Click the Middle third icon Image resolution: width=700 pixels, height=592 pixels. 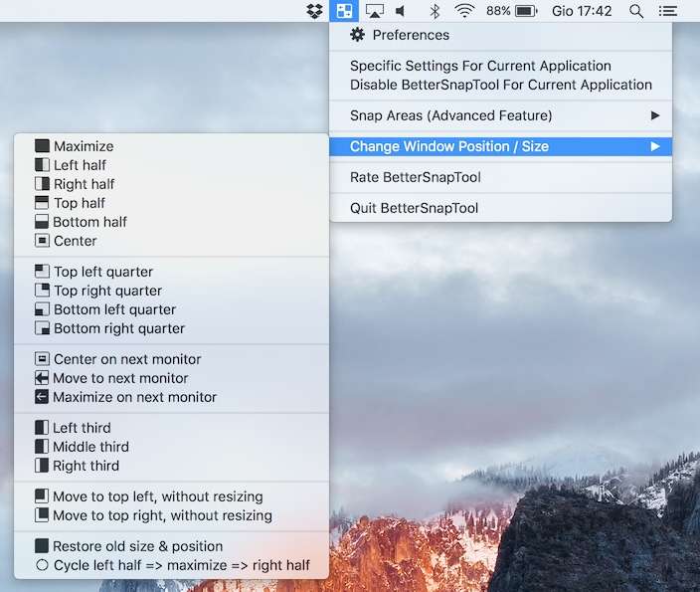tap(42, 447)
